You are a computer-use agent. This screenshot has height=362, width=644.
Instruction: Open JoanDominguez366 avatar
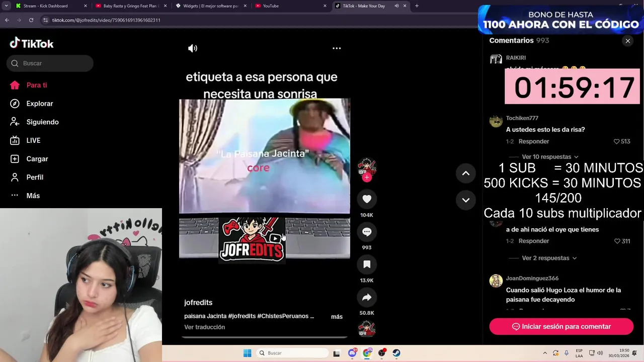tap(496, 281)
